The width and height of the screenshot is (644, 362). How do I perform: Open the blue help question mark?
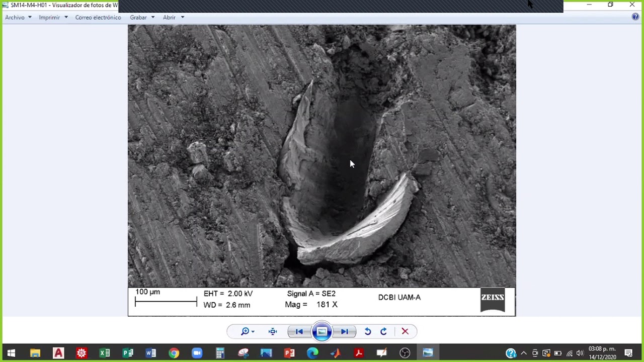point(635,17)
